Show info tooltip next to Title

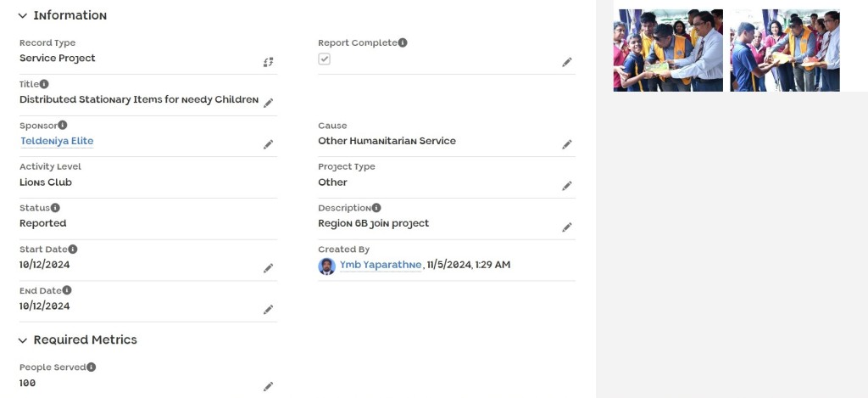[44, 84]
